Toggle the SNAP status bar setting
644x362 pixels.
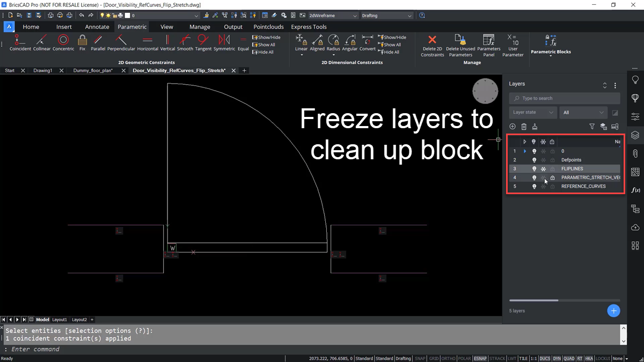(420, 358)
